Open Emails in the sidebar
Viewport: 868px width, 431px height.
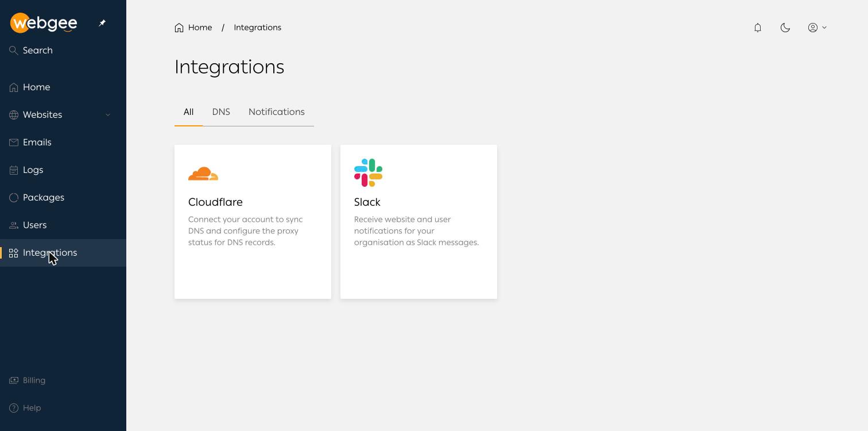(63, 143)
